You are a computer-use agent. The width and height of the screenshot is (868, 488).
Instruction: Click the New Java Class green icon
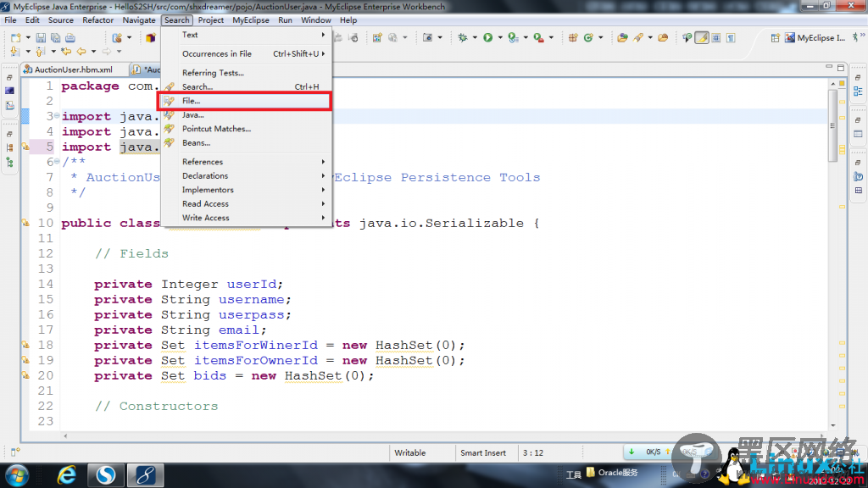tap(588, 37)
